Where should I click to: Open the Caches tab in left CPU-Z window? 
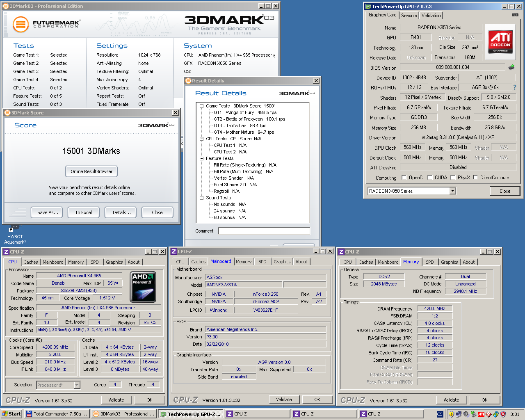31,262
